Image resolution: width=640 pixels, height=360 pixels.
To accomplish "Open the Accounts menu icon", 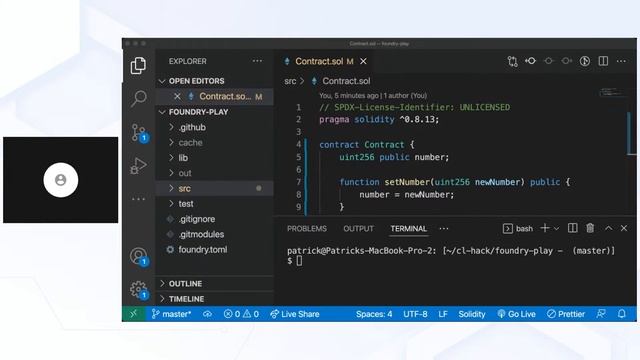I will click(x=139, y=256).
